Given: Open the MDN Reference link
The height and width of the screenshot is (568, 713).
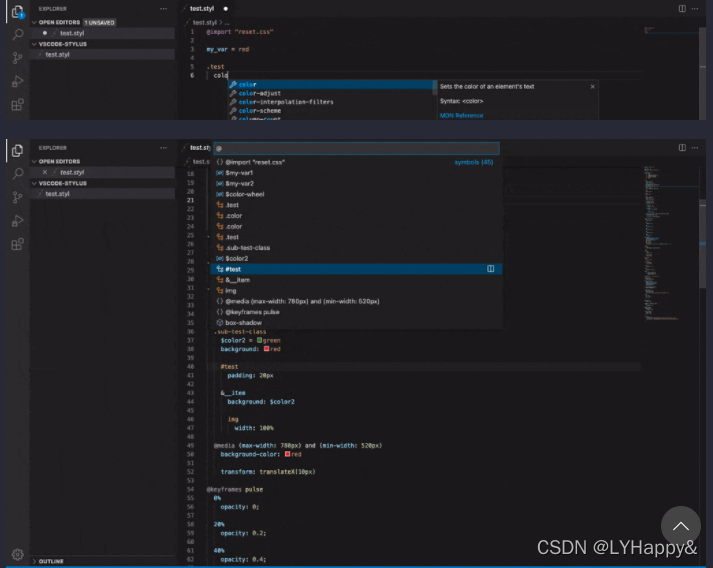Looking at the screenshot, I should click(461, 116).
